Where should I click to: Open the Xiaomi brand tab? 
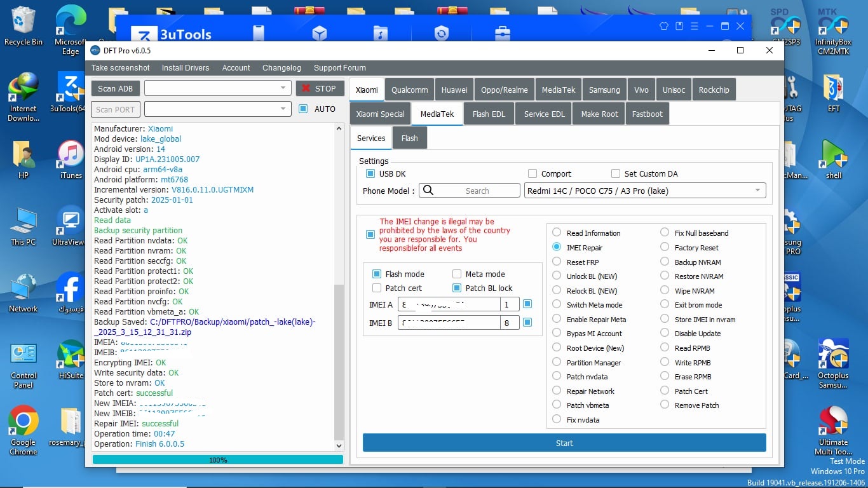pyautogui.click(x=367, y=90)
